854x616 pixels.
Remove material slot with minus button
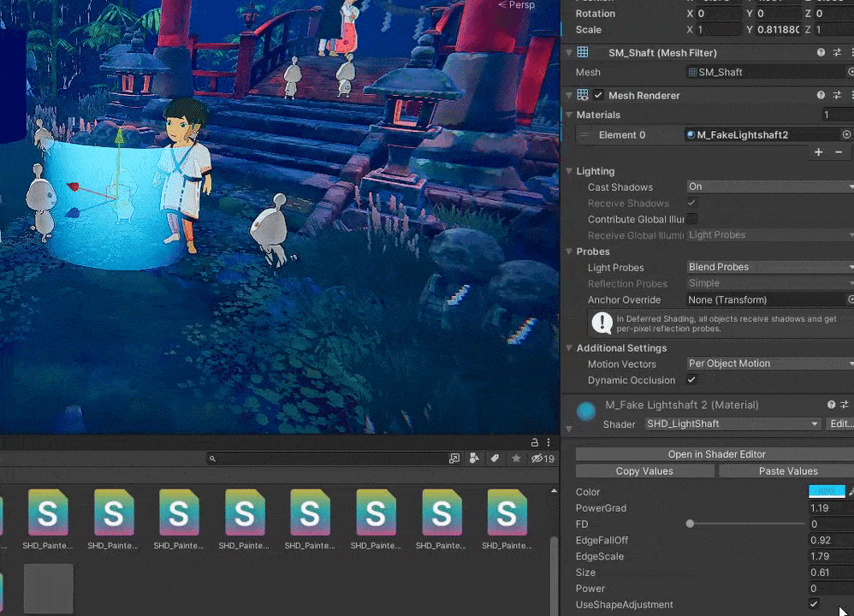(x=839, y=152)
